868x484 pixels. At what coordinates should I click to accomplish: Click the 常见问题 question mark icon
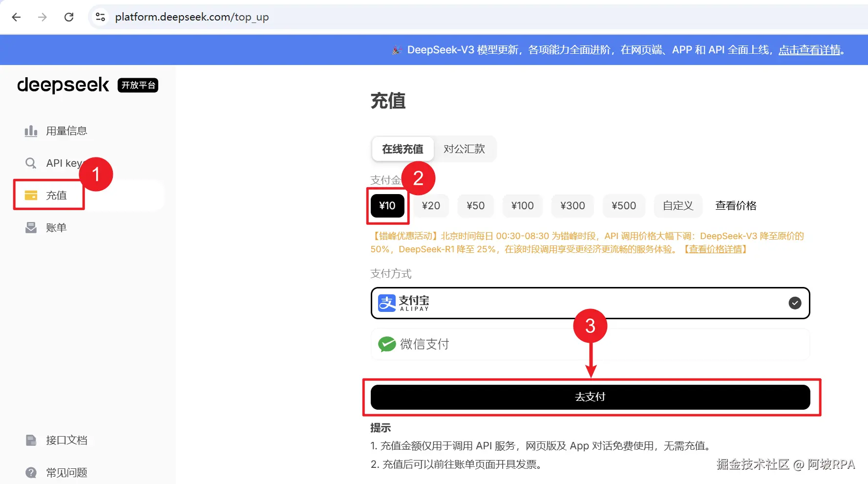coord(31,473)
